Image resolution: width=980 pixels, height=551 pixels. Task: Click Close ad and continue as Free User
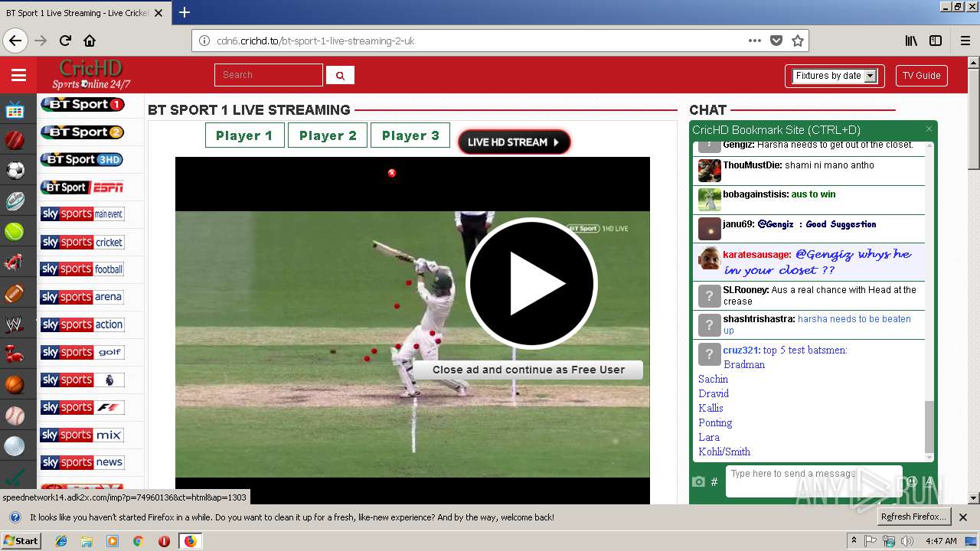coord(528,370)
